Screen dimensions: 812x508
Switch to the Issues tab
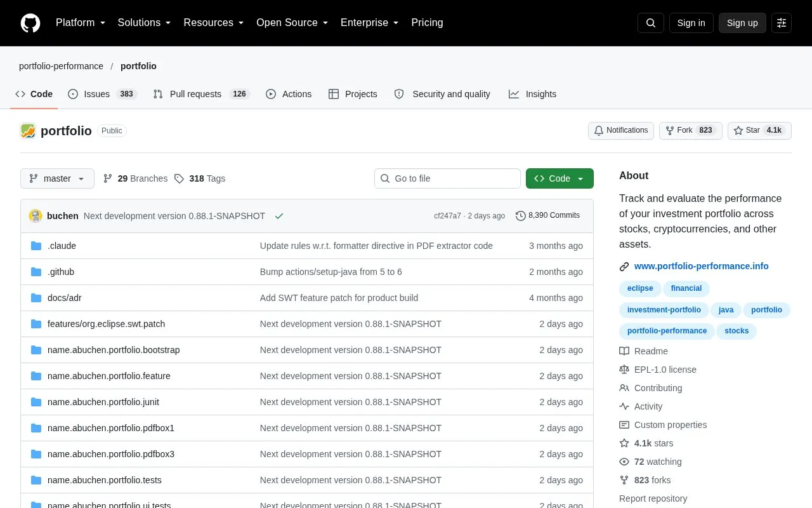pos(102,94)
